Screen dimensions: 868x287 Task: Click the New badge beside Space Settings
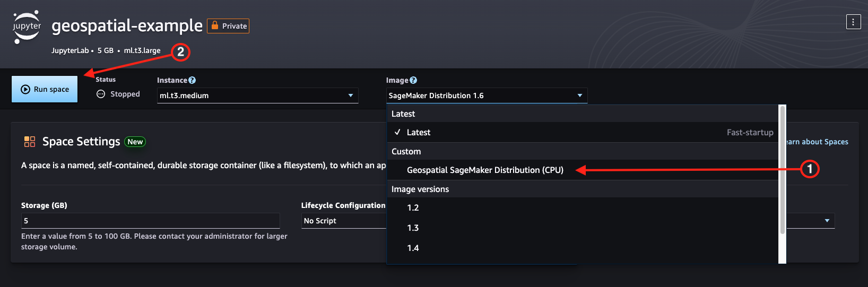(135, 142)
